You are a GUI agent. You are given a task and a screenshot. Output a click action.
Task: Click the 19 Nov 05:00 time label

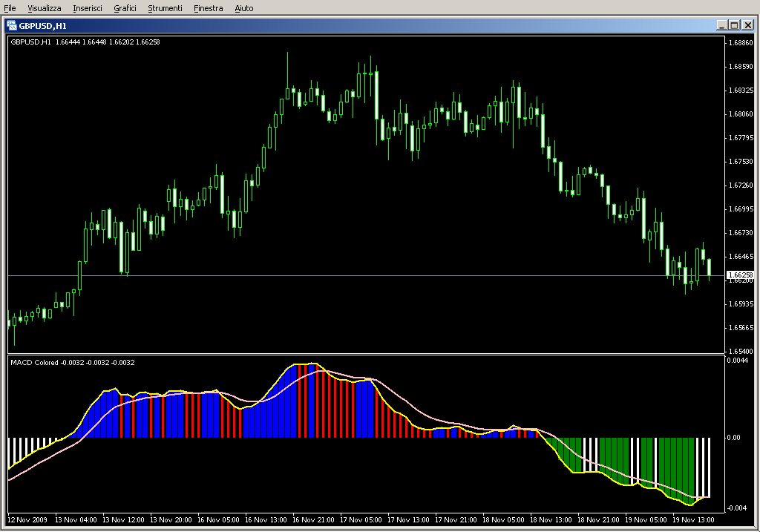pos(646,520)
